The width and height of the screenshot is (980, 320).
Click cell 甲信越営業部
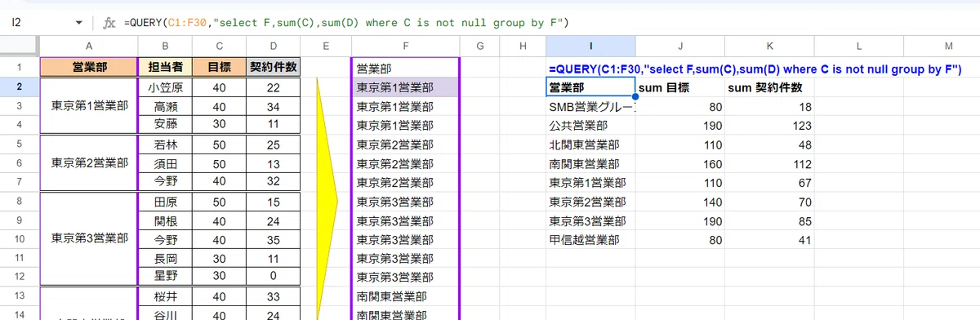[x=590, y=239]
